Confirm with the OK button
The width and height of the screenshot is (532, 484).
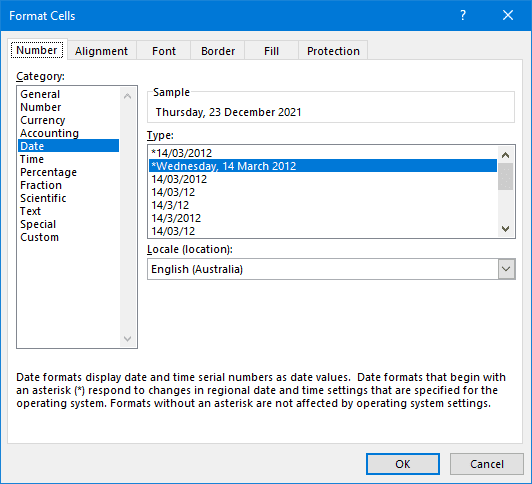tap(403, 464)
